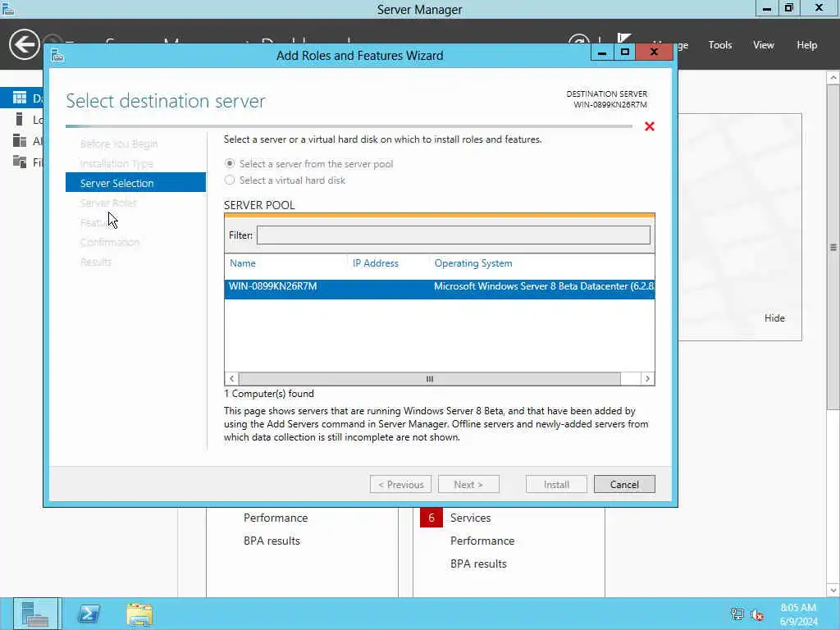The image size is (840, 630).
Task: Open Performance in the right dashboard tile
Action: (482, 541)
